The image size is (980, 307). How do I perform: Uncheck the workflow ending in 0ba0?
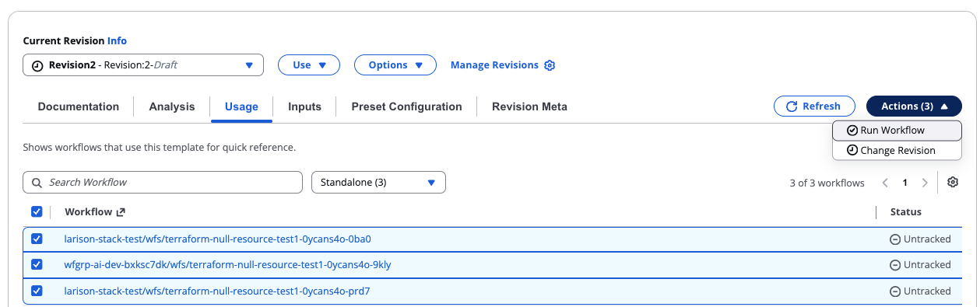point(37,239)
